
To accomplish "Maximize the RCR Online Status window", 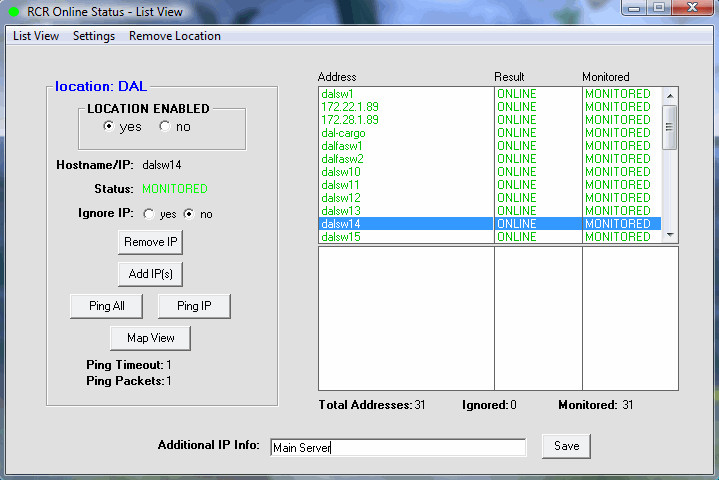I will point(659,7).
